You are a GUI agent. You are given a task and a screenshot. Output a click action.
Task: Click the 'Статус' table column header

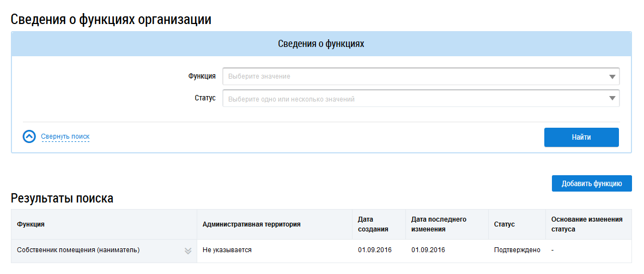[x=504, y=224]
